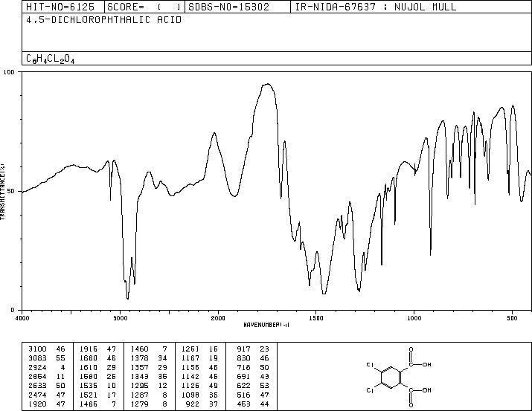Click peak table entry 1142

pyautogui.click(x=200, y=376)
